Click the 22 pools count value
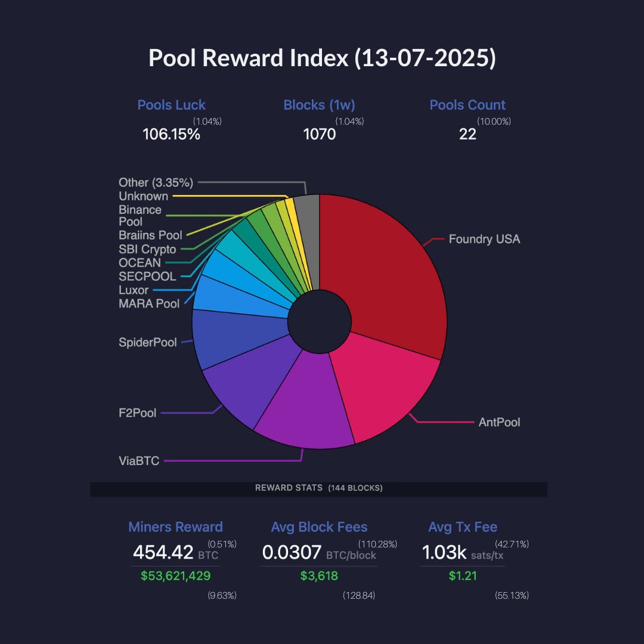This screenshot has height=644, width=644. coord(467,134)
